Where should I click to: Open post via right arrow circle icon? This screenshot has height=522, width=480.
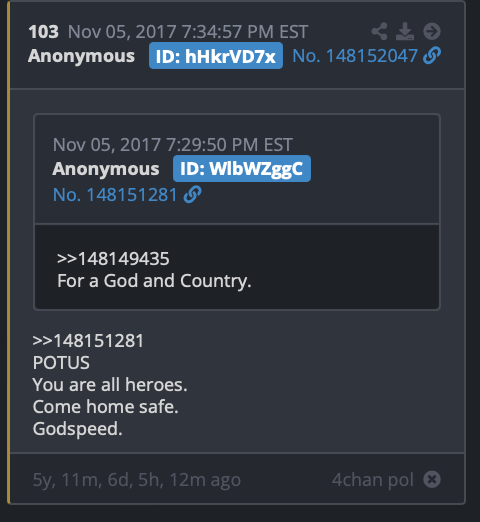[432, 32]
